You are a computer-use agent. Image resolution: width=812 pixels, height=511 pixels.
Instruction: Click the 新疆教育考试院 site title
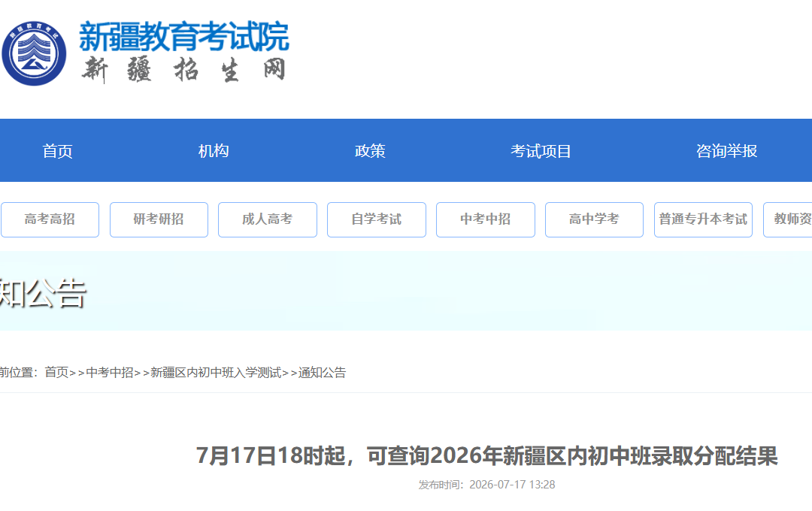click(184, 37)
